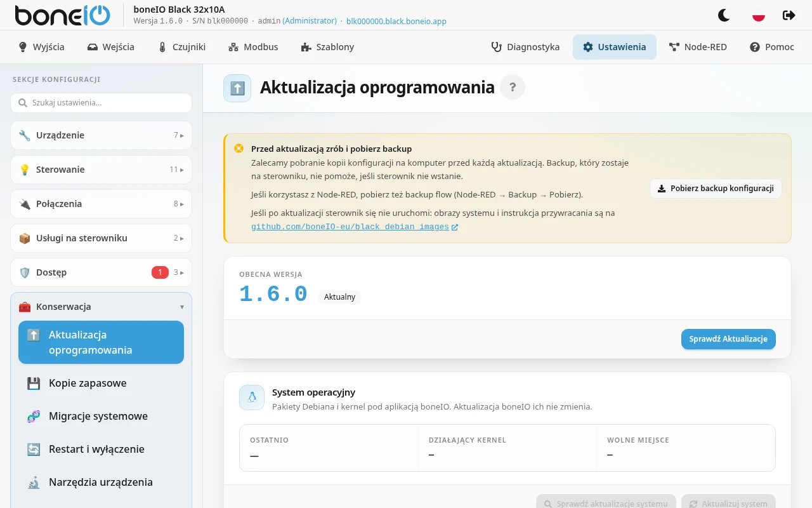Click the Pobierz backup konfiguracji button
Image resolution: width=812 pixels, height=508 pixels.
716,189
